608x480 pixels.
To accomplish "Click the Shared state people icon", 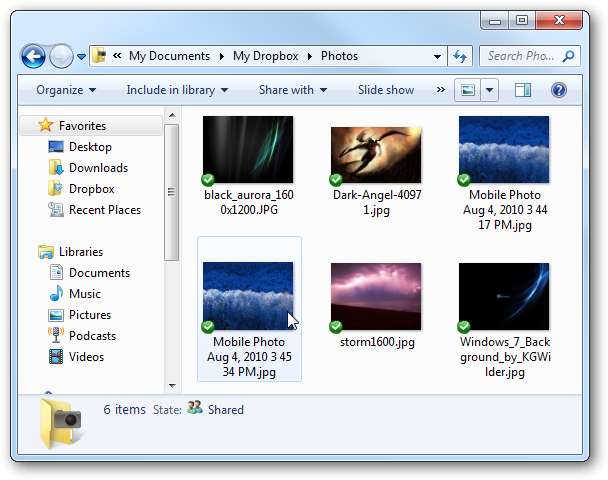I will click(195, 407).
